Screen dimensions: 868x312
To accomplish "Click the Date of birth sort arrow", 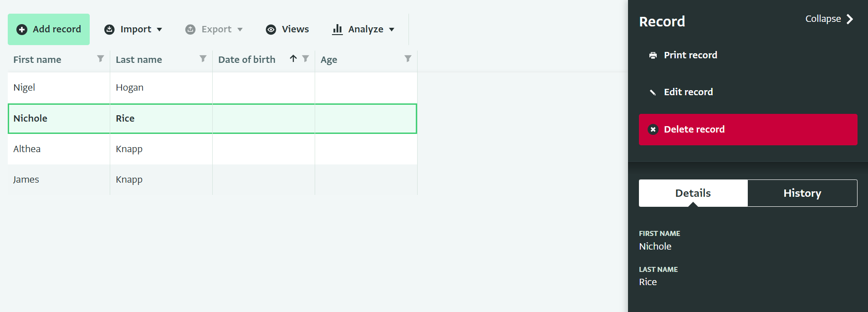I will (293, 58).
